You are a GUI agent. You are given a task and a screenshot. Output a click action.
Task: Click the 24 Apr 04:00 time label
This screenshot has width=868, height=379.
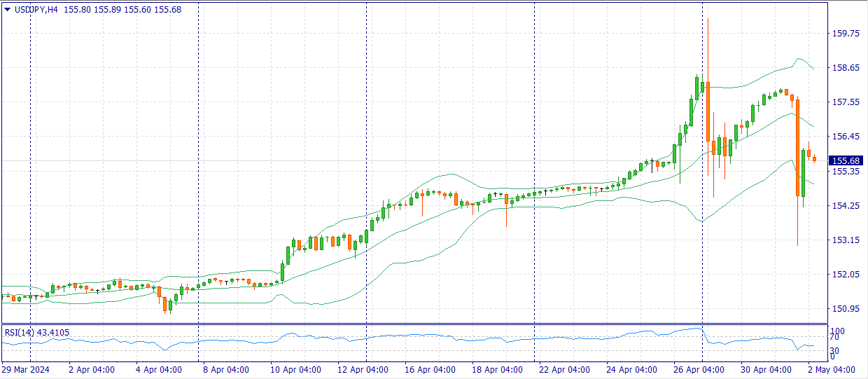tap(631, 369)
